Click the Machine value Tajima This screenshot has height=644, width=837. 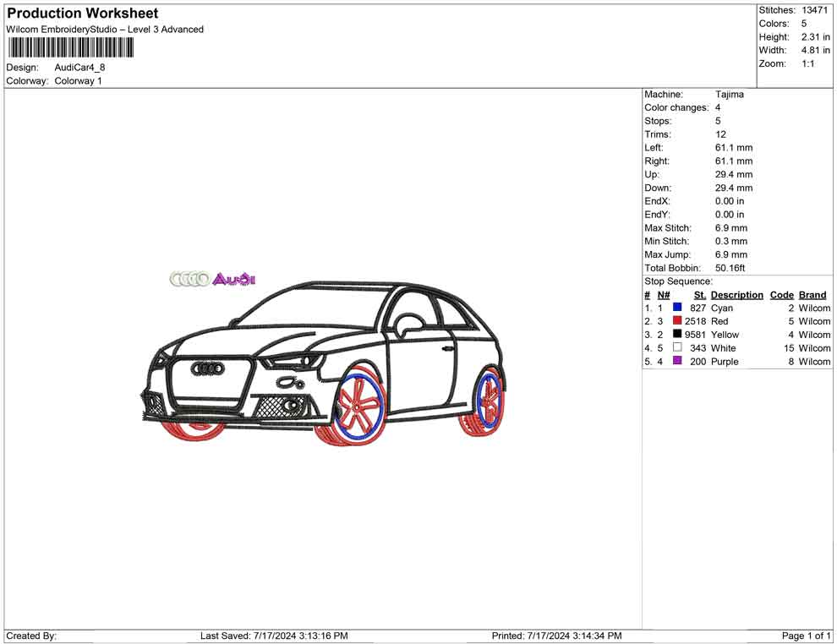[729, 95]
